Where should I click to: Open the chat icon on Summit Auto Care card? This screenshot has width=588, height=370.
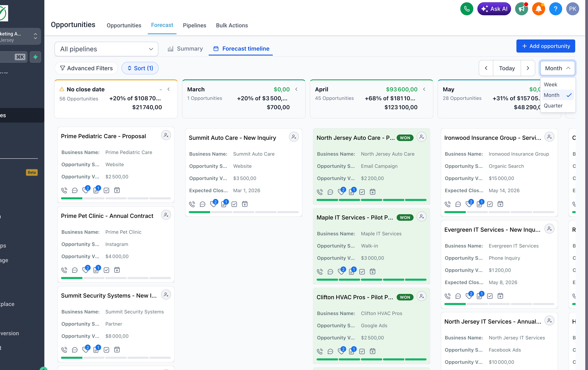coord(202,204)
